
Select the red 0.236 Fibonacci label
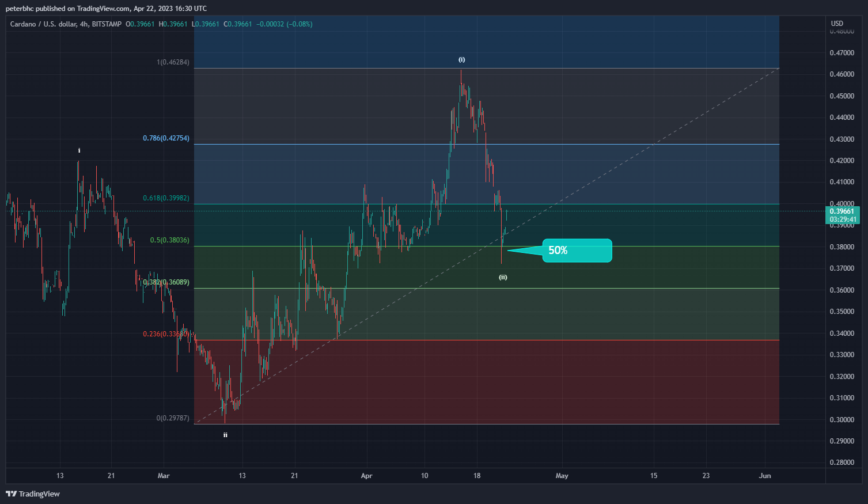[x=166, y=334]
